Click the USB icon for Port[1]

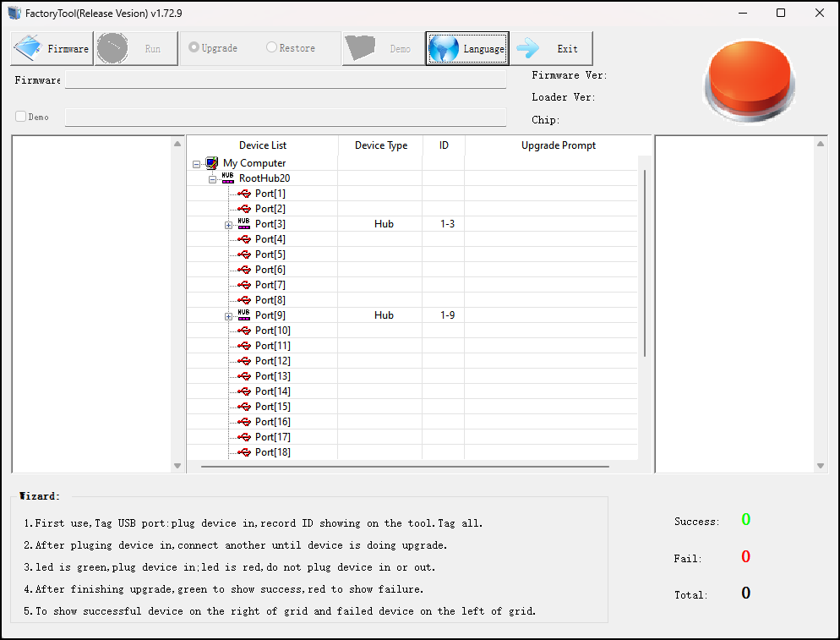click(244, 194)
